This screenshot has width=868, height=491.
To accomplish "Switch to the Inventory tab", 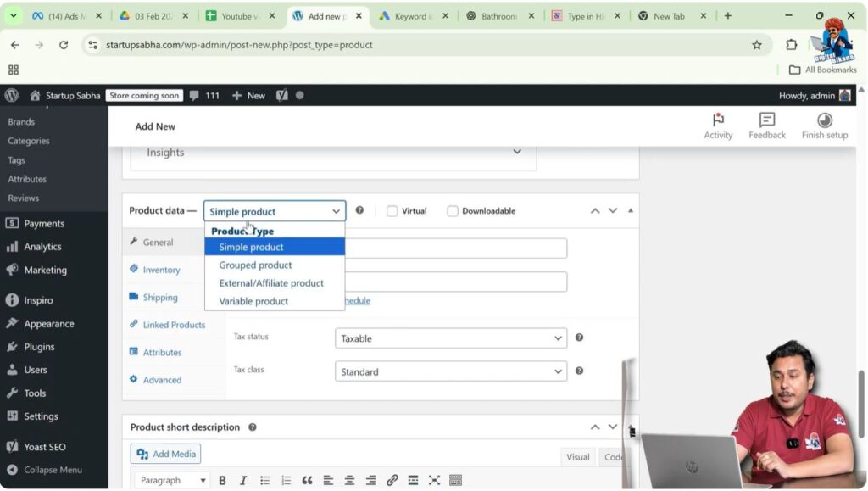I will (x=161, y=270).
